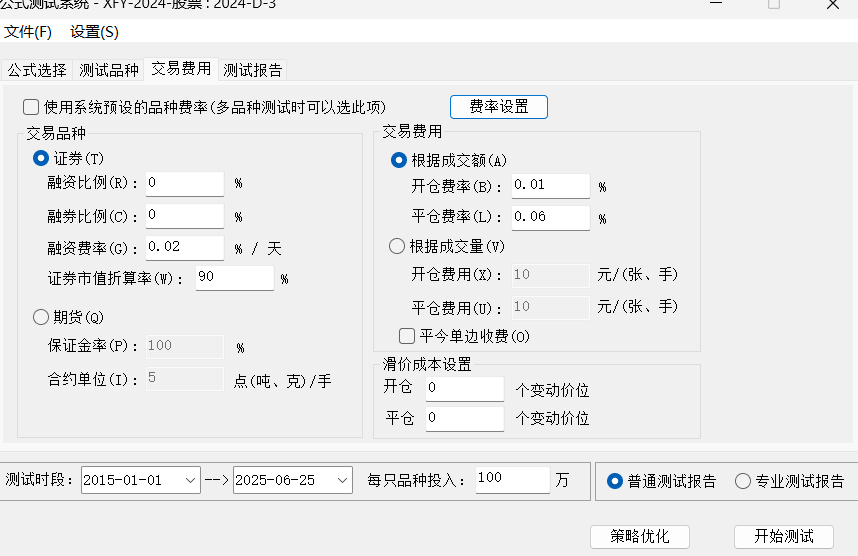This screenshot has width=858, height=556.
Task: Click the 费率设置 button
Action: pos(499,107)
